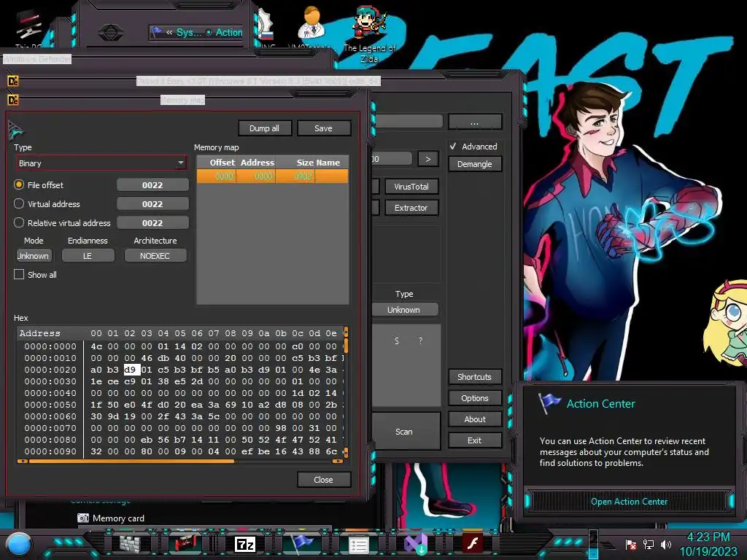The height and width of the screenshot is (560, 747).
Task: Click the Dump all button
Action: click(264, 128)
